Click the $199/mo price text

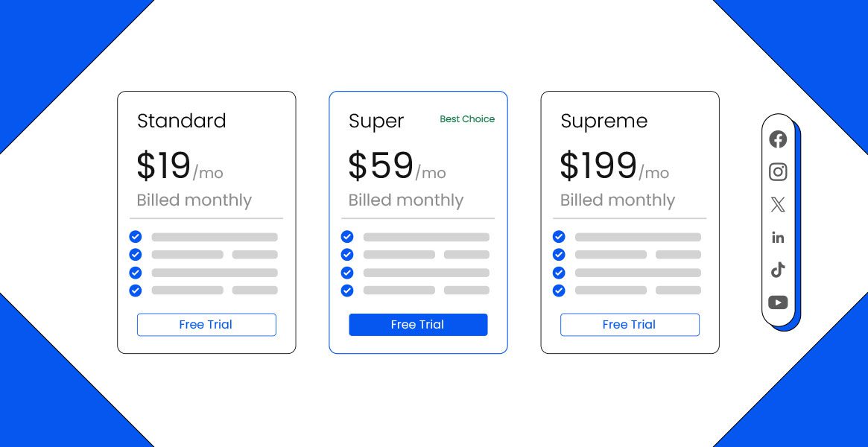point(614,165)
